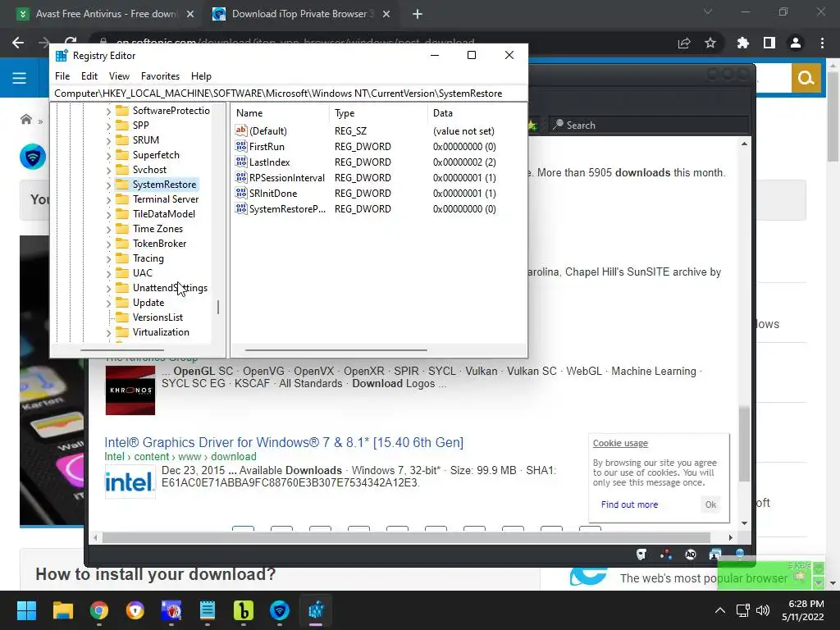840x630 pixels.
Task: Toggle Chrome side panel icon
Action: tap(769, 43)
